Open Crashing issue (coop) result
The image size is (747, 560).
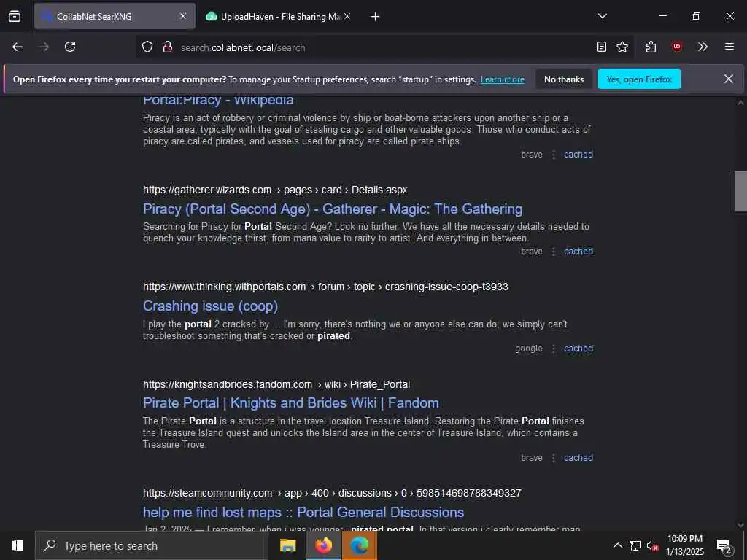pyautogui.click(x=210, y=306)
